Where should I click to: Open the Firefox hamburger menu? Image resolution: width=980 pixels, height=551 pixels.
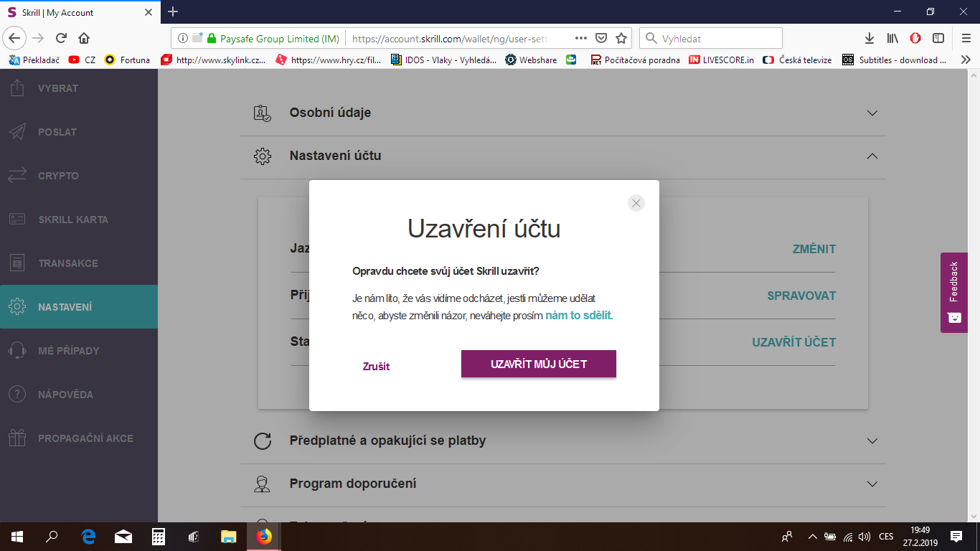click(x=966, y=38)
